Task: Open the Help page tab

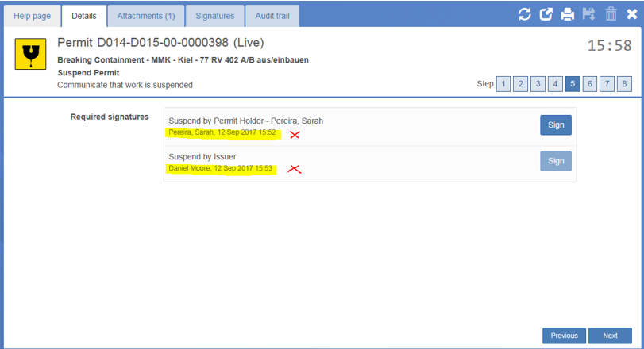Action: pyautogui.click(x=32, y=16)
